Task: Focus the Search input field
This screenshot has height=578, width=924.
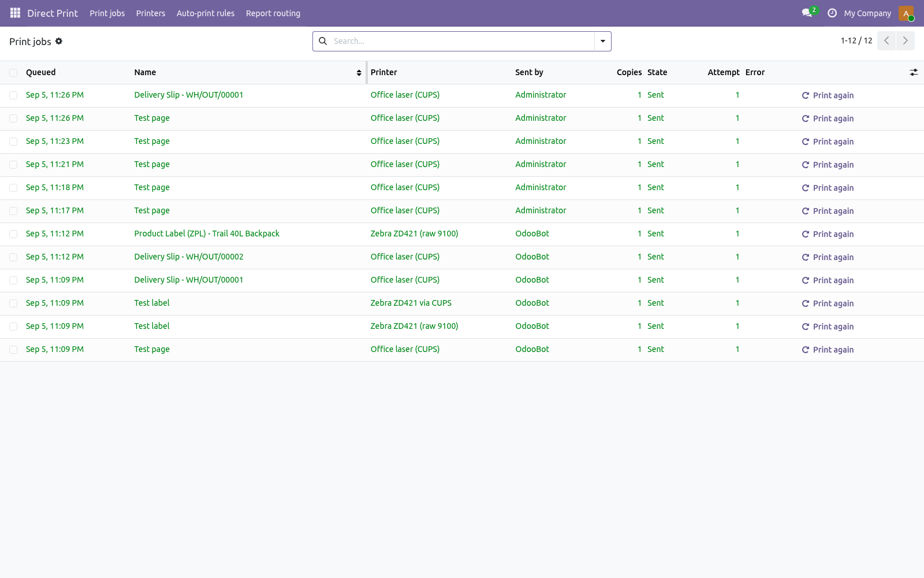Action: tap(462, 41)
